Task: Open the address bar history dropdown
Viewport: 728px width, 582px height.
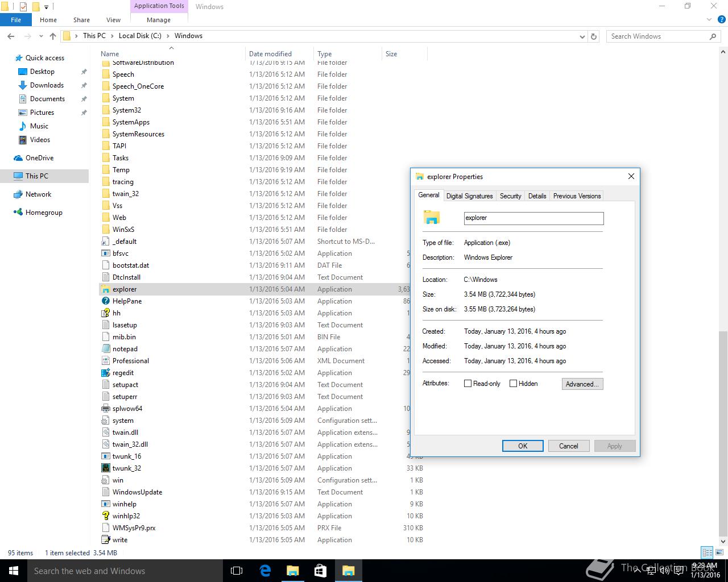Action: pos(582,36)
